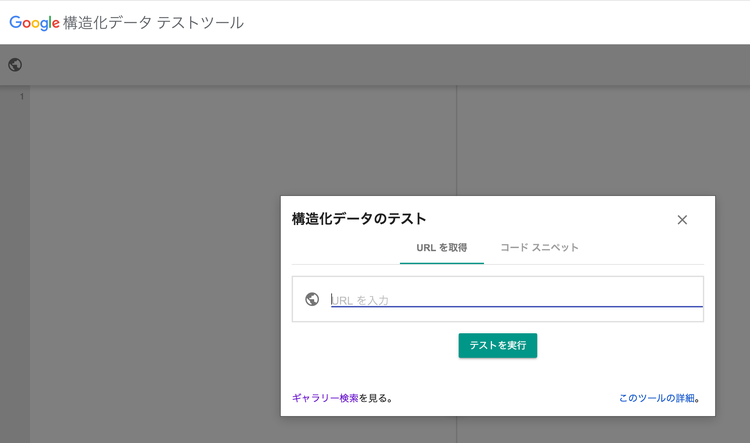Switch to the コード スニペット tab

[x=540, y=248]
